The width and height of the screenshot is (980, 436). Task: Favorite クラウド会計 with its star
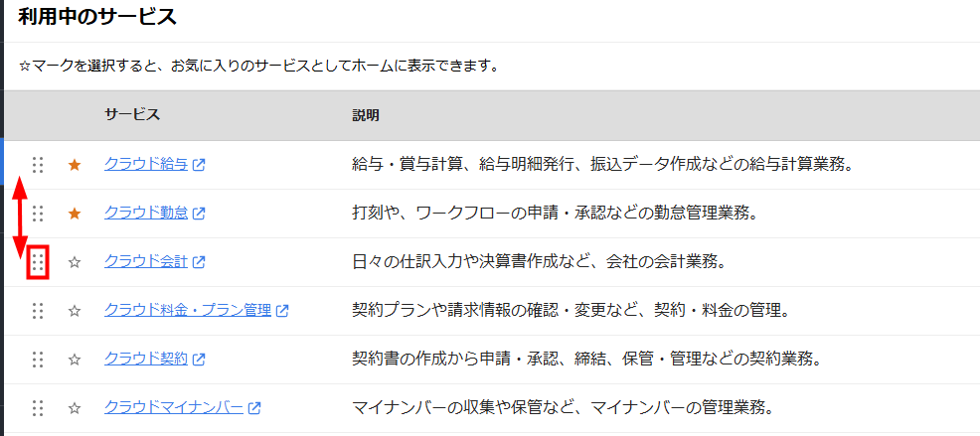pos(75,262)
